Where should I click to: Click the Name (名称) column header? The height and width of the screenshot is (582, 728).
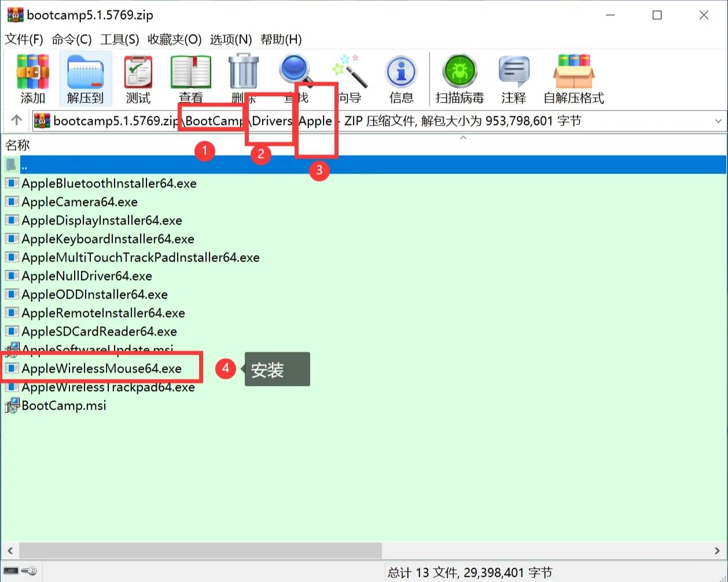(x=17, y=145)
